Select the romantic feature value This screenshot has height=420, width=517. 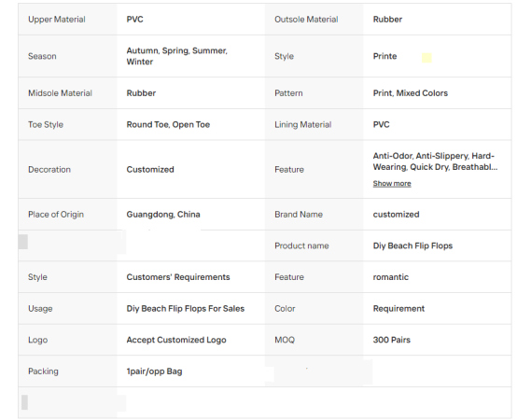(x=390, y=277)
